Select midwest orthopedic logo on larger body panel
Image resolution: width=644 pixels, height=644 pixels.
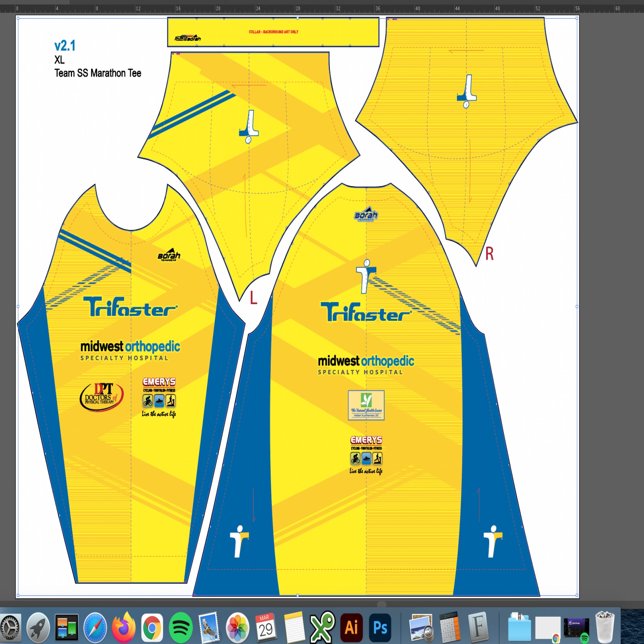tap(366, 365)
